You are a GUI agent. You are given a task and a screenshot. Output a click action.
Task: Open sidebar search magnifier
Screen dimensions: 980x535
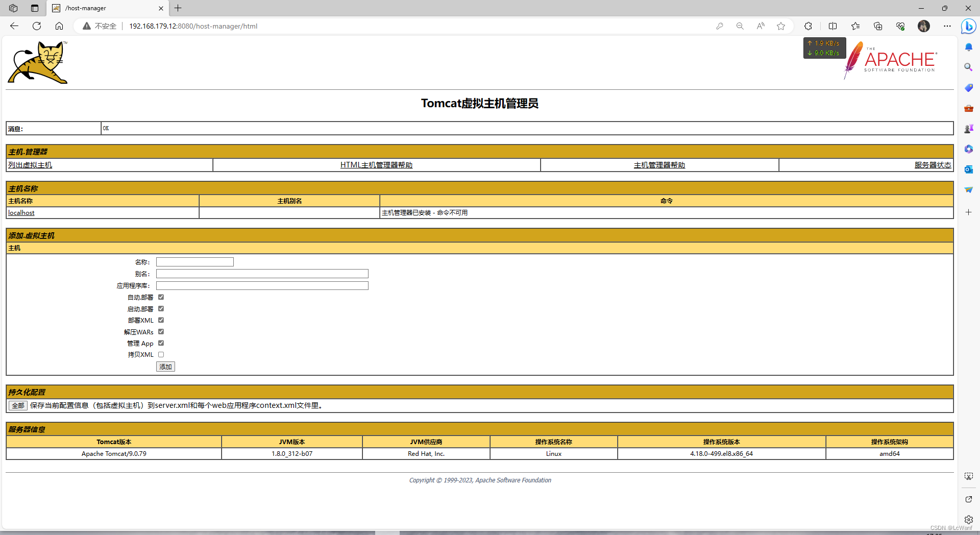click(969, 67)
